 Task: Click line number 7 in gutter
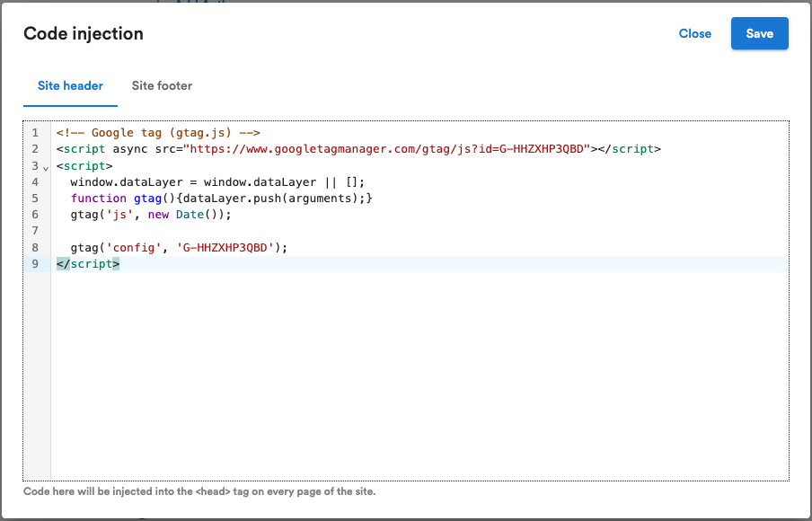(x=35, y=231)
